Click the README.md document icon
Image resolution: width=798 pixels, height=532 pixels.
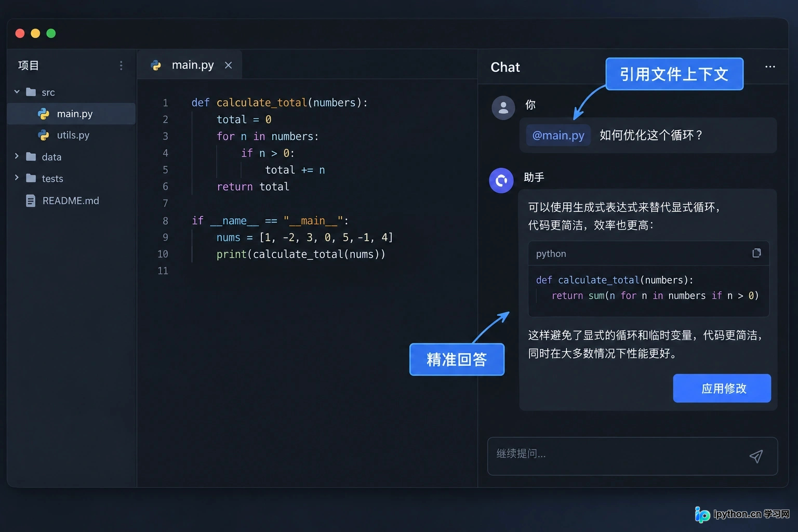tap(31, 201)
